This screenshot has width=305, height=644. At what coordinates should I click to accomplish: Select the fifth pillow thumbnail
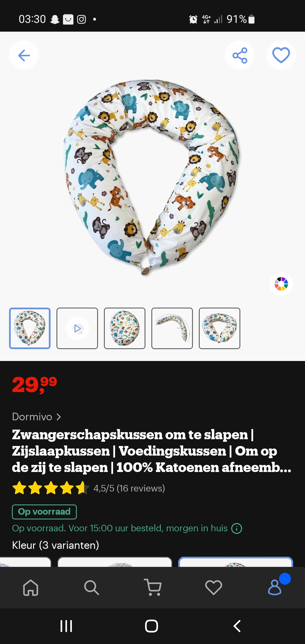(x=219, y=328)
